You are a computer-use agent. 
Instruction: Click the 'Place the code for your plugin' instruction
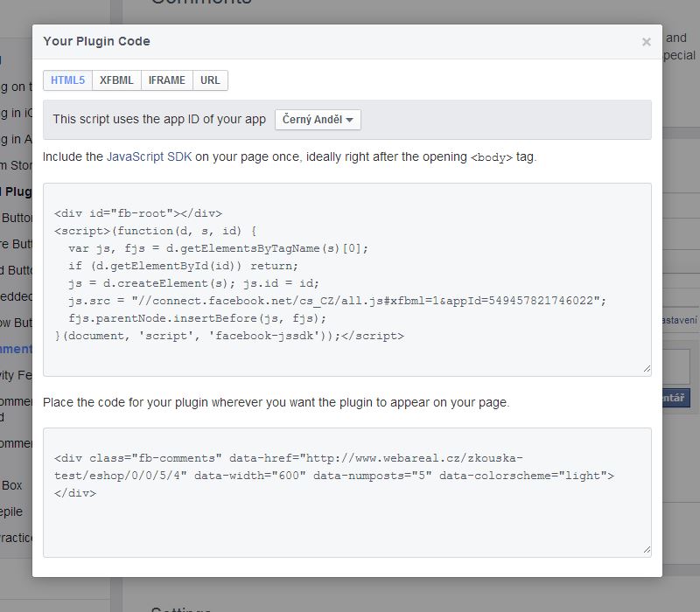pyautogui.click(x=276, y=402)
